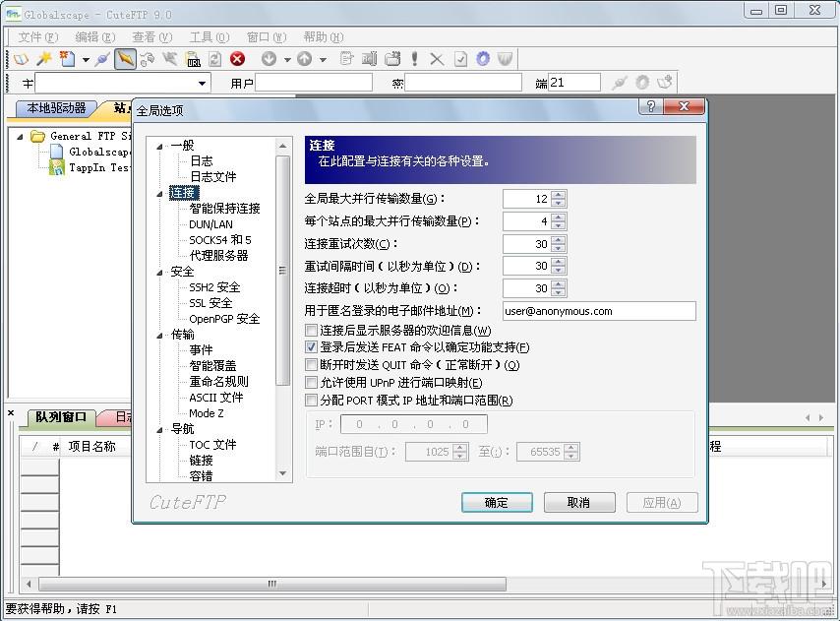Click options tree scrollbar down arrow
The height and width of the screenshot is (621, 840).
point(282,473)
